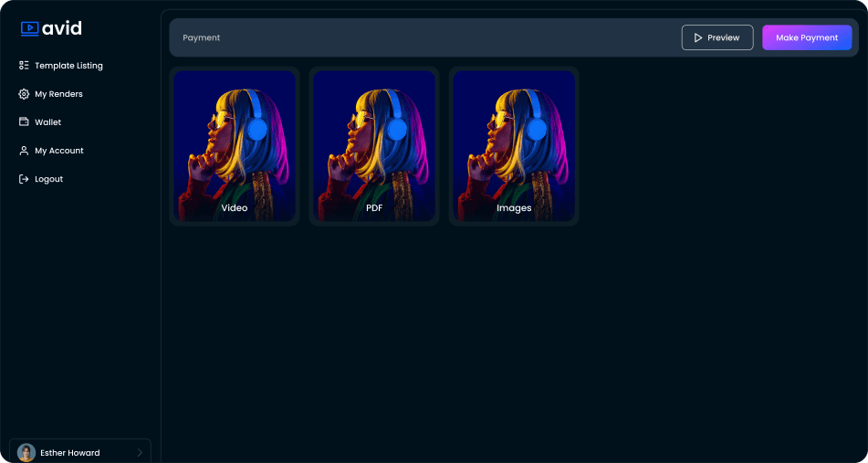Click Esther Howard's avatar picture

(26, 452)
